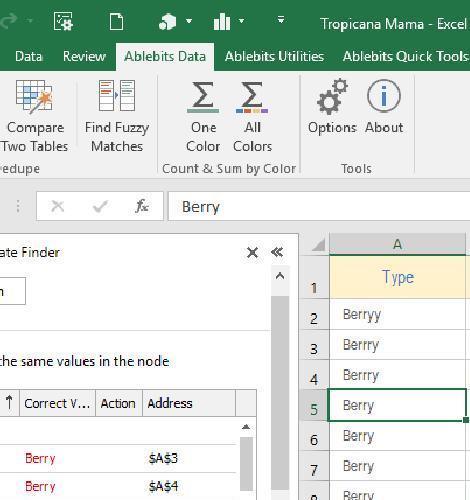Open the About info icon
470x500 pixels.
pos(384,107)
